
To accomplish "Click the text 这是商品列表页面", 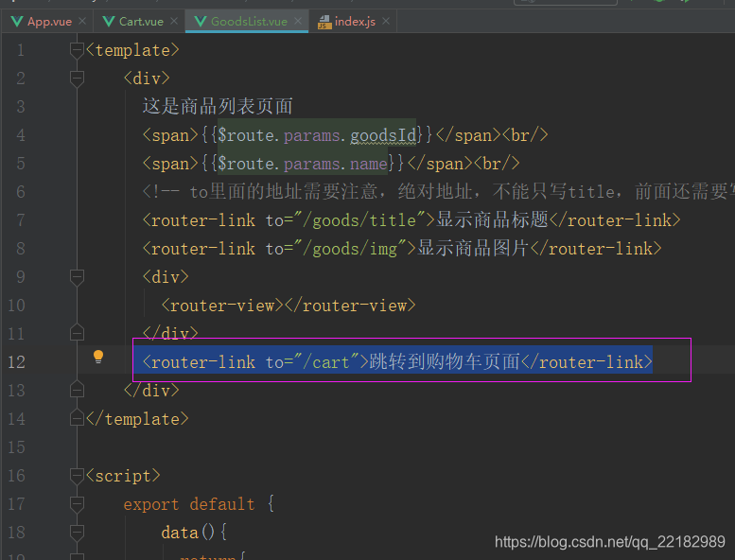I will coord(218,106).
